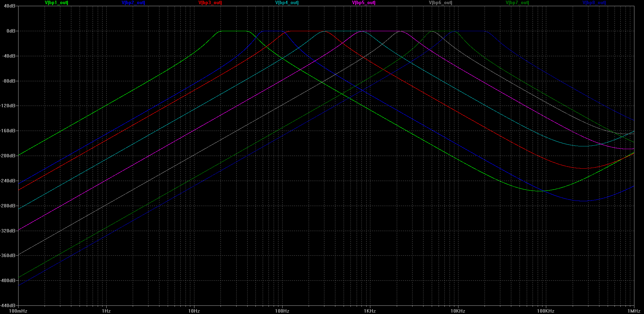Viewport: 644px width, 314px height.
Task: Select the V(bp3_out) trace label
Action: pos(210,3)
